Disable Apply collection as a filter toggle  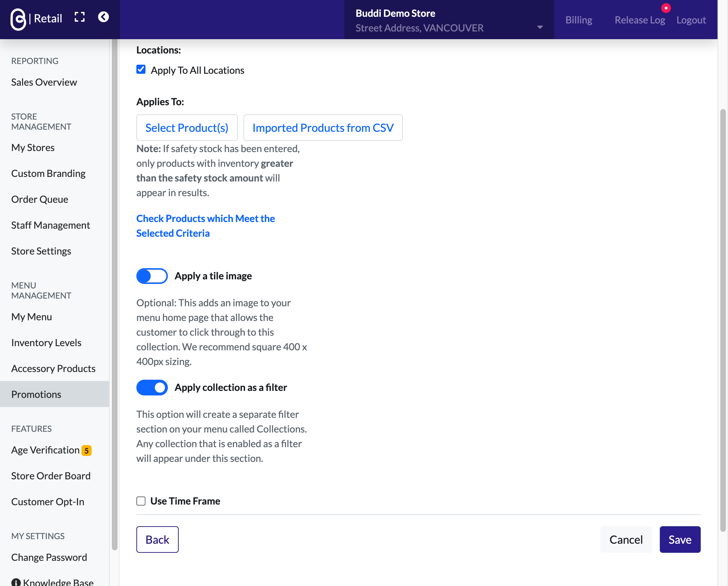152,388
